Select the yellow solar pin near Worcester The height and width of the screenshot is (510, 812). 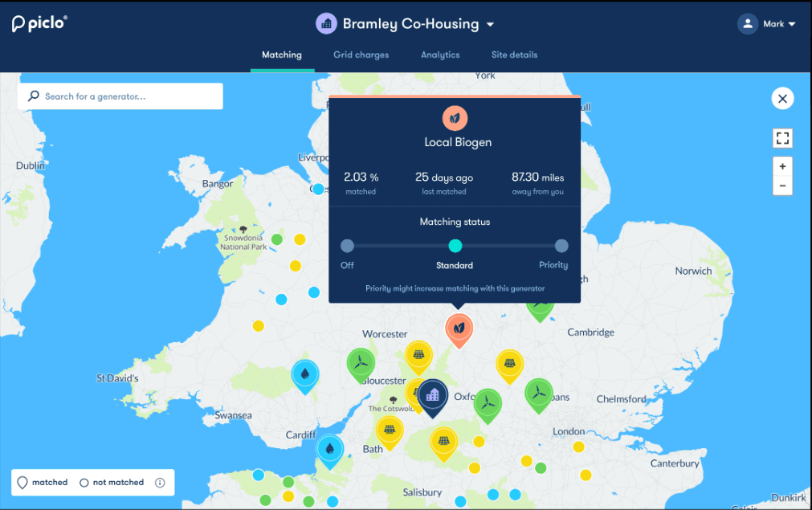point(419,357)
